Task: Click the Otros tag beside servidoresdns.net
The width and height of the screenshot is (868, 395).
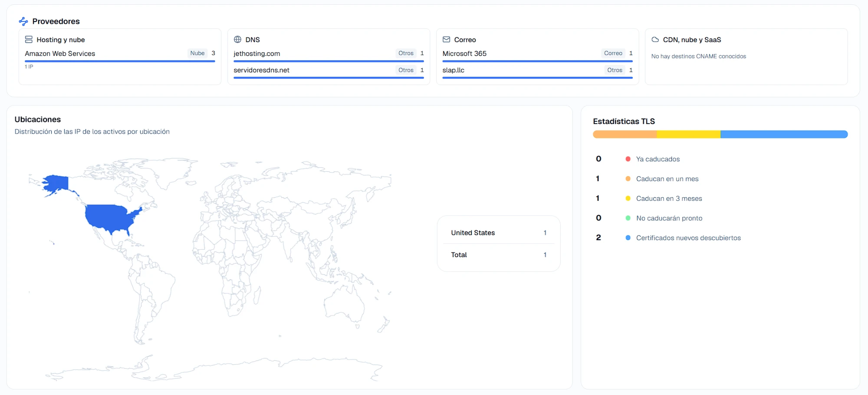Action: coord(406,70)
